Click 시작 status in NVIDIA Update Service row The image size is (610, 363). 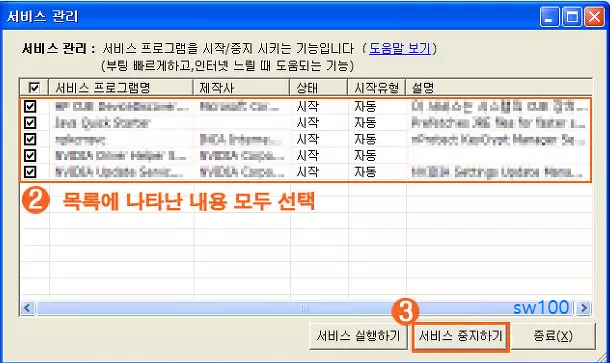307,172
